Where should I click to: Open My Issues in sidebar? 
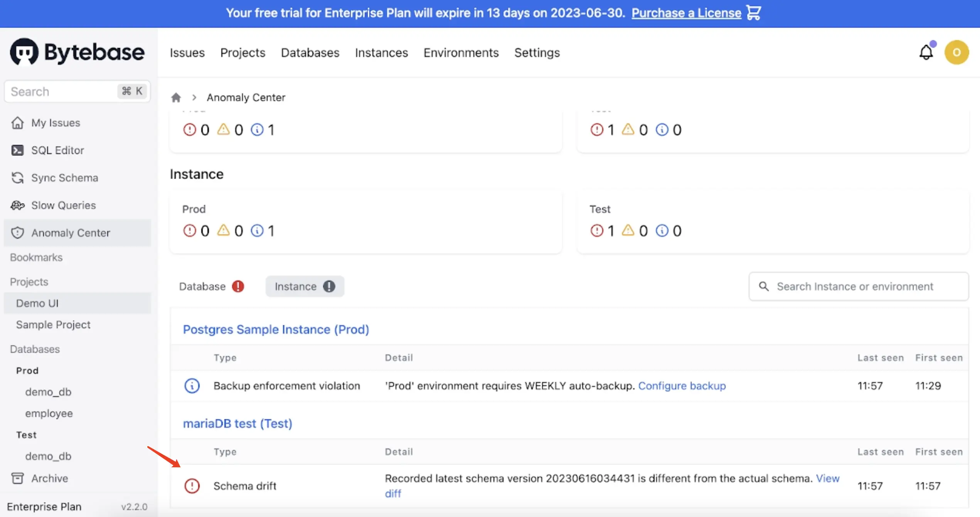tap(77, 123)
